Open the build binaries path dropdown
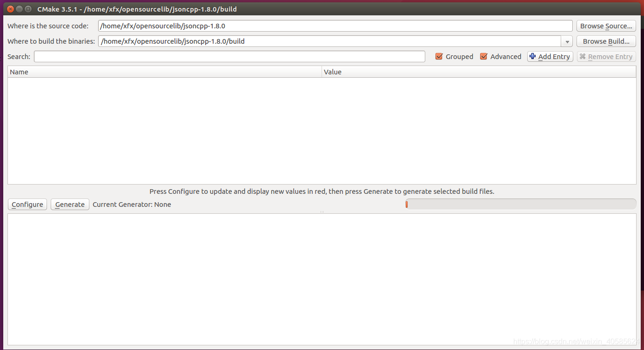 click(567, 41)
